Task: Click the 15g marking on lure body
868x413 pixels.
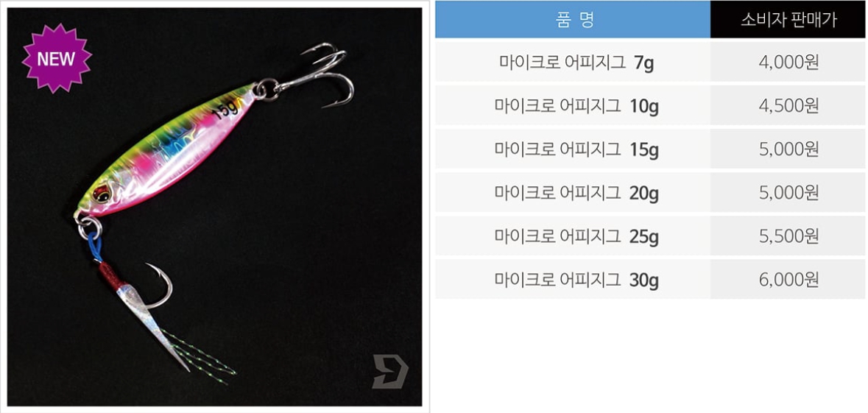Action: point(225,108)
